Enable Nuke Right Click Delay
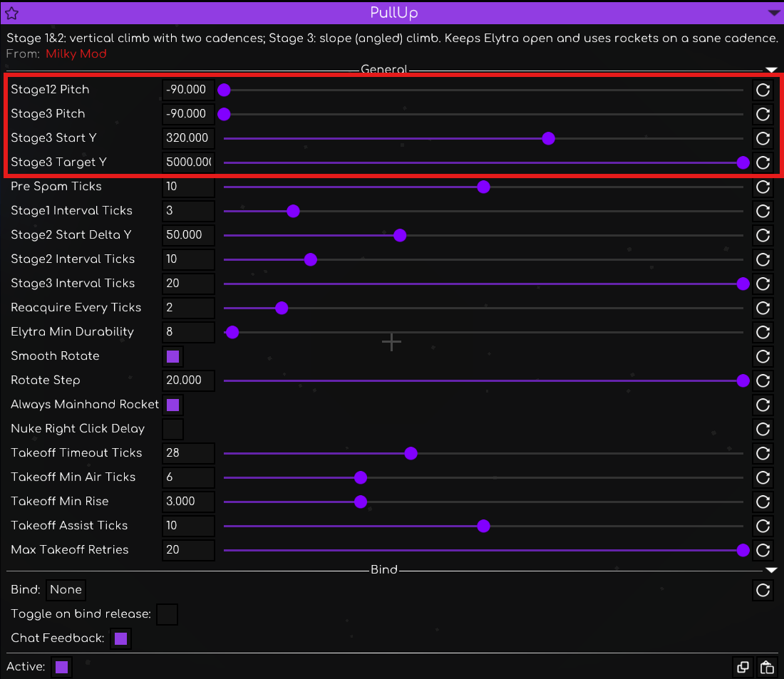784x679 pixels. [172, 429]
